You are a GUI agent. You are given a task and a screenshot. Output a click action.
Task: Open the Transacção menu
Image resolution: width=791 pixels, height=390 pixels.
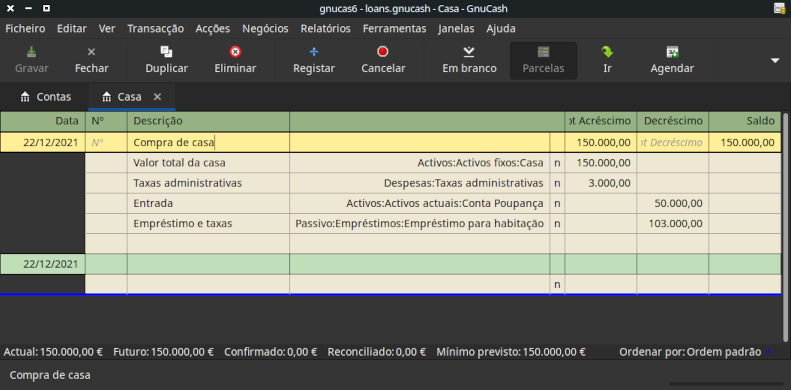155,28
